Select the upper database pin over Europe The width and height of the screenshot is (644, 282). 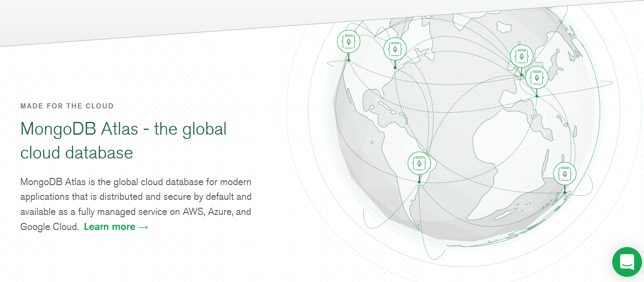(522, 56)
